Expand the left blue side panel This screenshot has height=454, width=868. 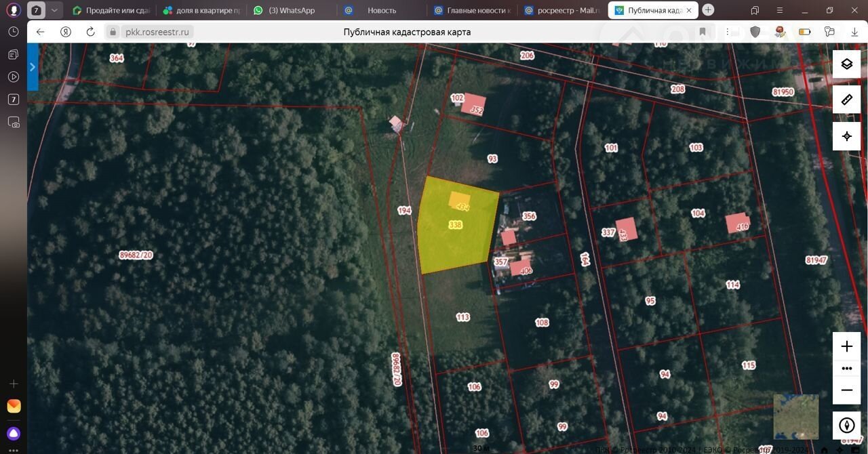pos(33,66)
